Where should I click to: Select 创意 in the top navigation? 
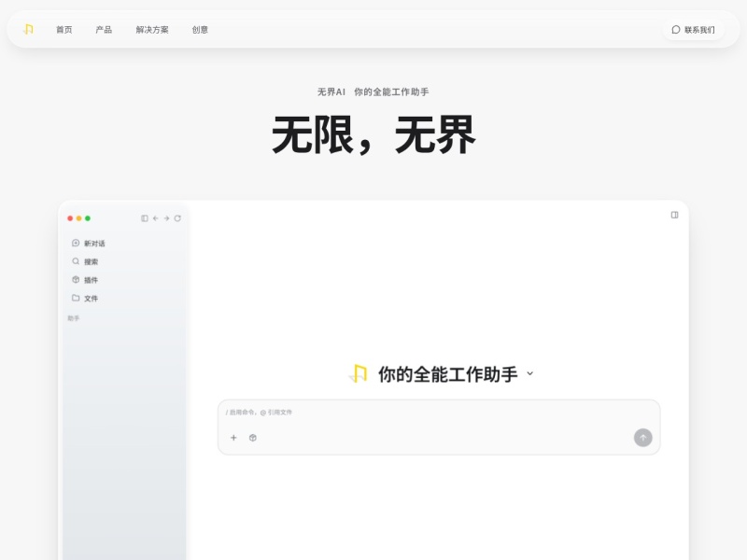click(x=200, y=30)
